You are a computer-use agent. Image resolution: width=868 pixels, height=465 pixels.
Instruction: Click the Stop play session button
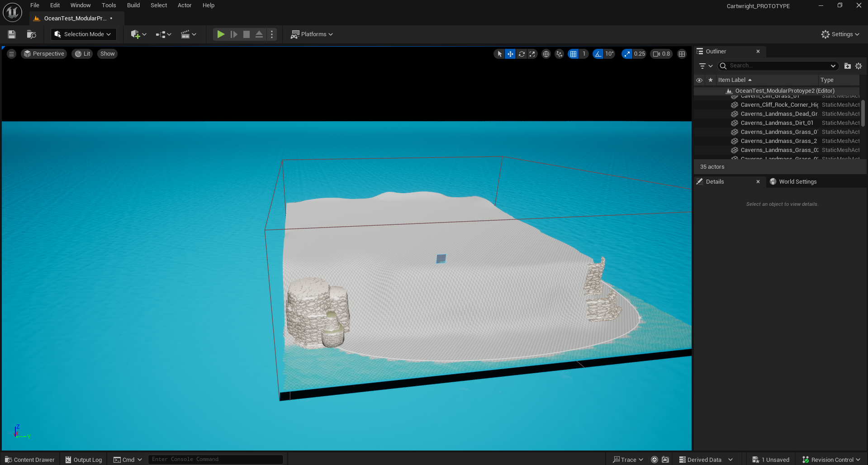point(247,34)
